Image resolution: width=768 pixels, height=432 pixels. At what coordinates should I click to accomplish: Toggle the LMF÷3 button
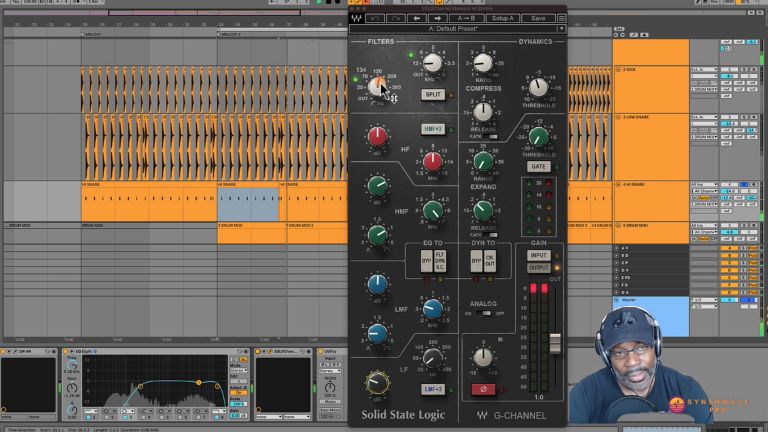tap(433, 389)
